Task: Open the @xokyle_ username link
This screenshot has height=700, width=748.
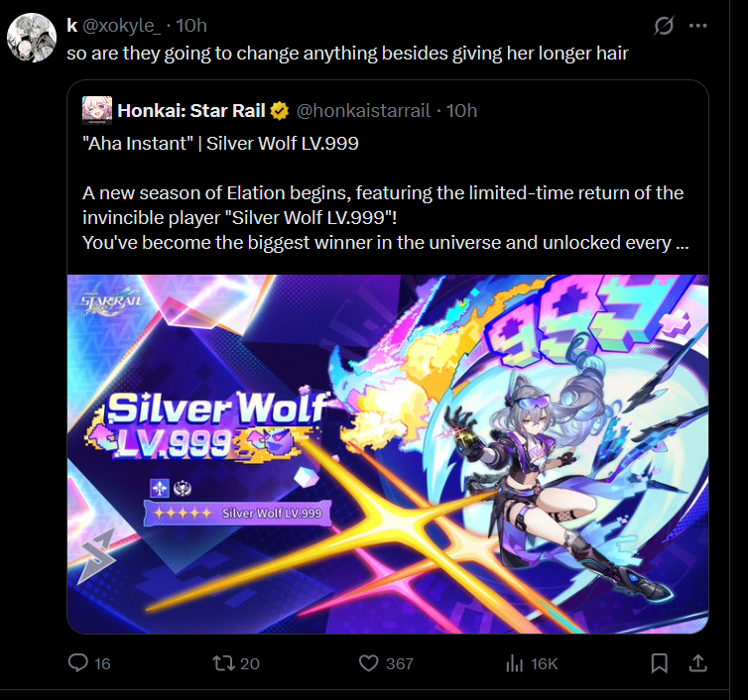Action: (x=122, y=25)
